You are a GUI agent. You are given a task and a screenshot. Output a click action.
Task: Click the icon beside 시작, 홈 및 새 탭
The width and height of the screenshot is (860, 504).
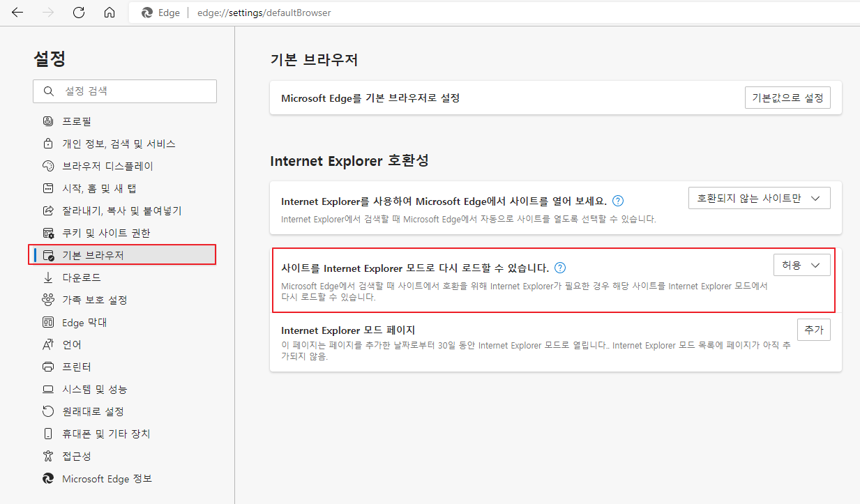(48, 188)
